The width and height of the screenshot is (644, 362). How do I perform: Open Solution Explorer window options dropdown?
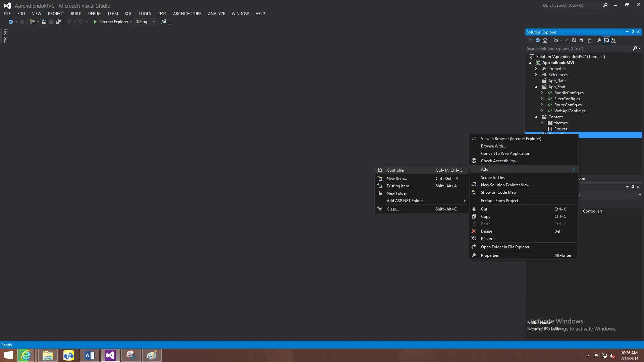[x=627, y=32]
